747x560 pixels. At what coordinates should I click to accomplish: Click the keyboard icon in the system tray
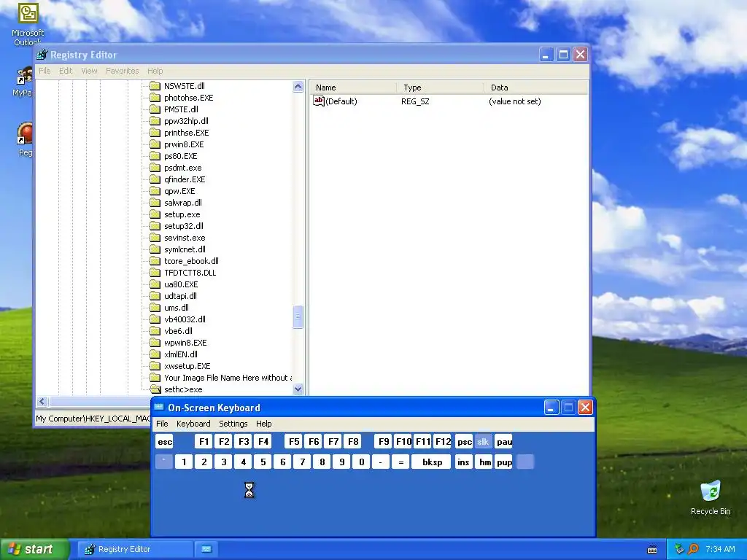pos(652,550)
